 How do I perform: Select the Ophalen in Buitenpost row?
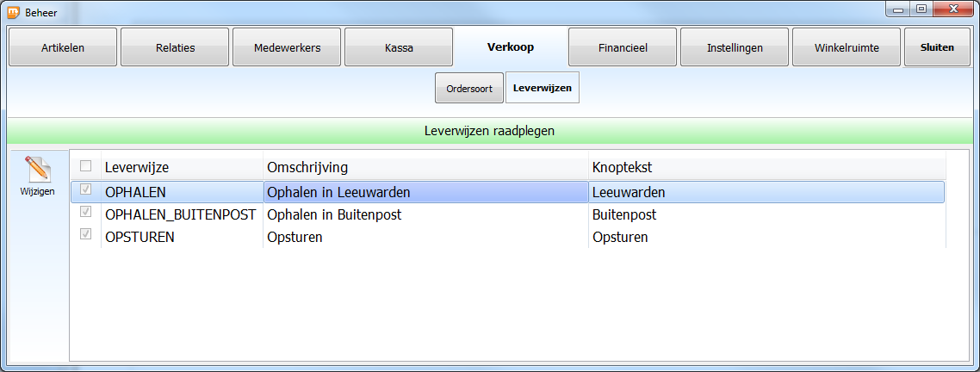click(507, 214)
